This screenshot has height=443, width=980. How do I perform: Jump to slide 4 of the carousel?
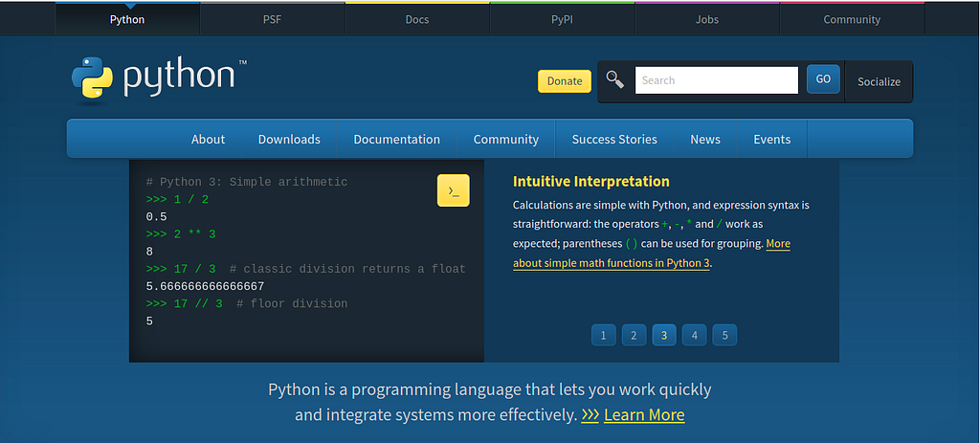(695, 335)
